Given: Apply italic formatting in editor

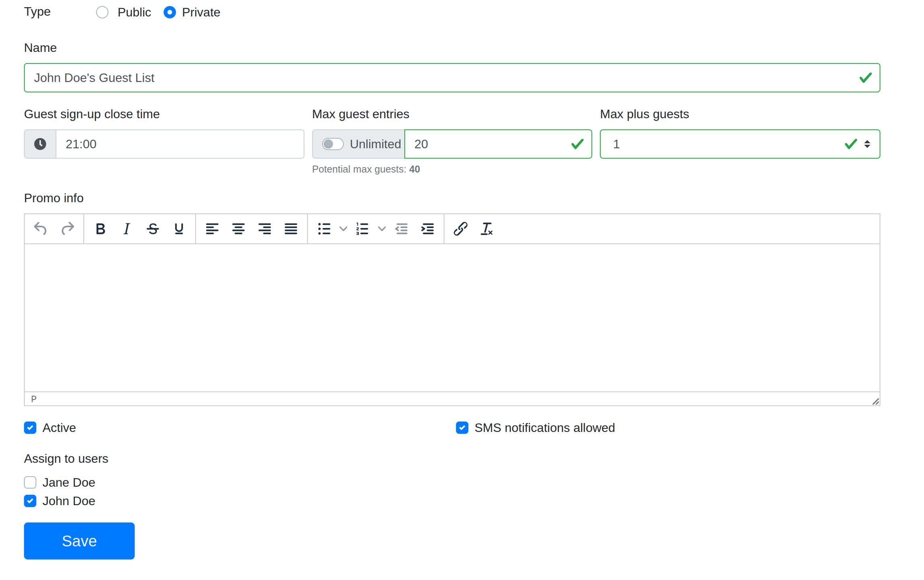Looking at the screenshot, I should [x=126, y=229].
